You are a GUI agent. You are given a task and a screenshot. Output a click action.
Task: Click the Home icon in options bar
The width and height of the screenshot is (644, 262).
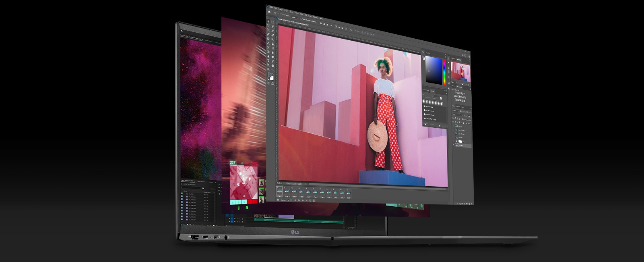point(269,12)
